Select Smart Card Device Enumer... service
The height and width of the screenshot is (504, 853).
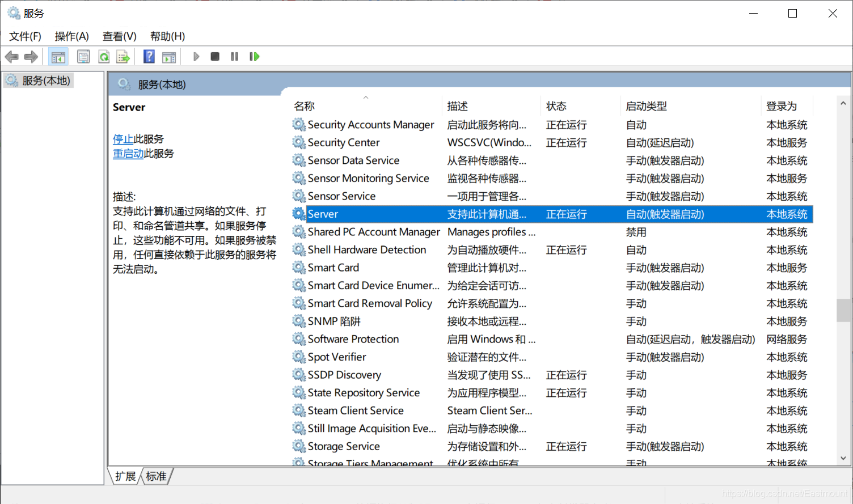tap(552, 285)
